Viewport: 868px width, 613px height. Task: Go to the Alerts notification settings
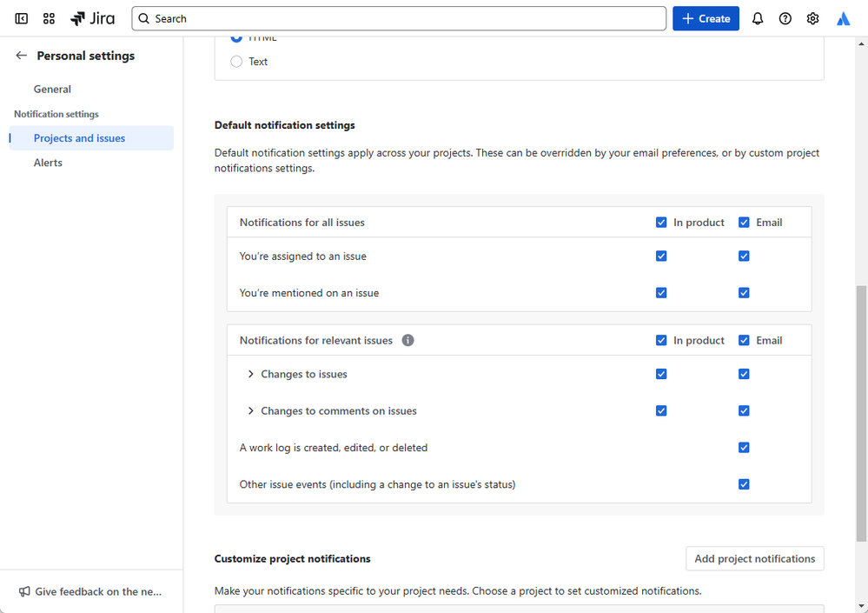48,163
